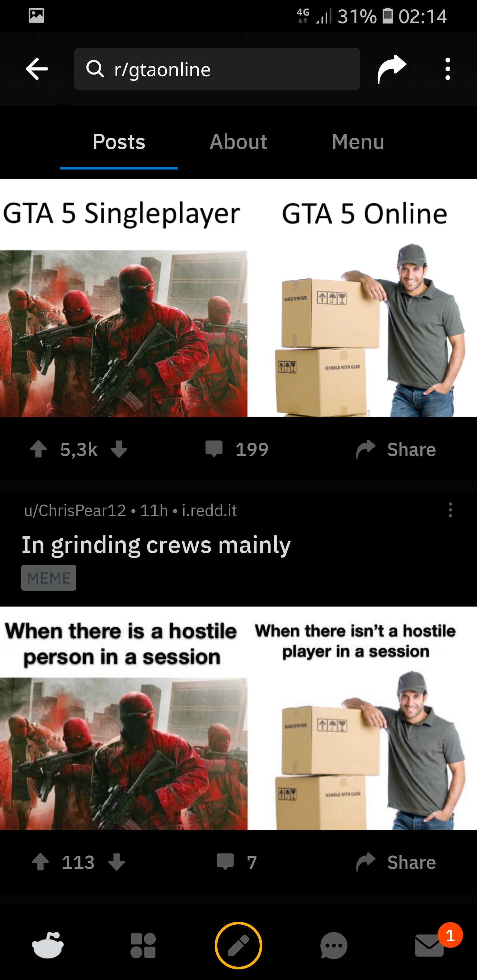Tap the r/gtaonline search field
477x980 pixels.
[217, 69]
